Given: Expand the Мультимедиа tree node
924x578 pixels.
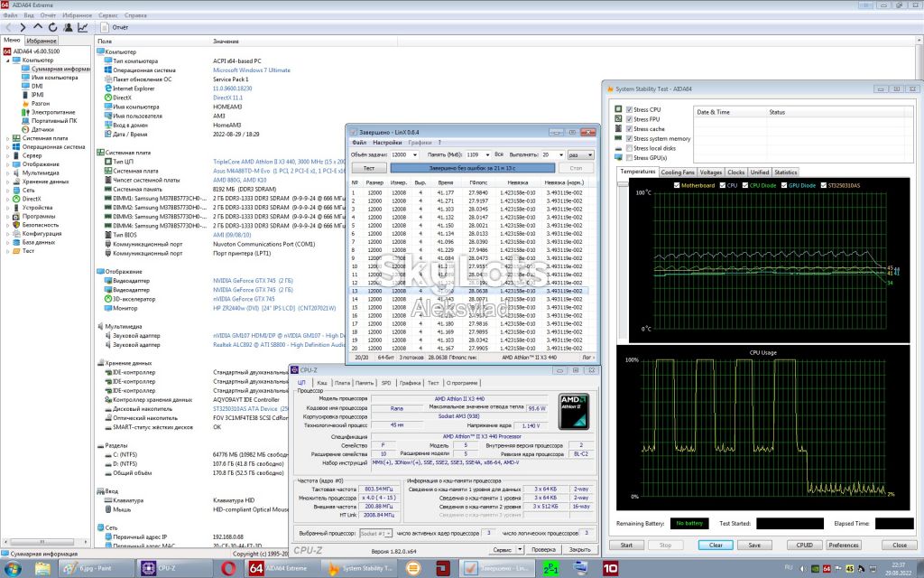Looking at the screenshot, I should (x=7, y=172).
